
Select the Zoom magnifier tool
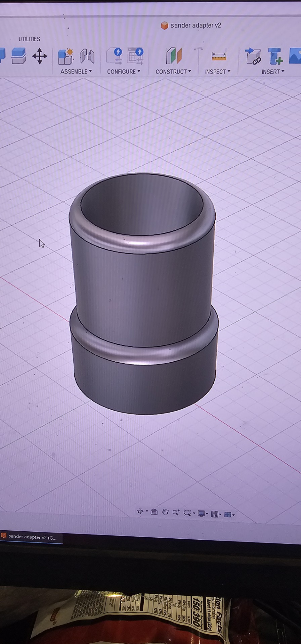176,513
